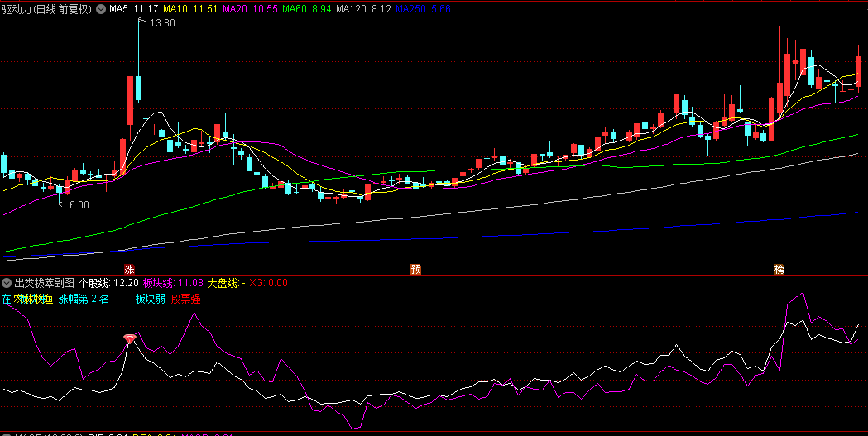Select the MA20: 10.55 label

pyautogui.click(x=250, y=9)
